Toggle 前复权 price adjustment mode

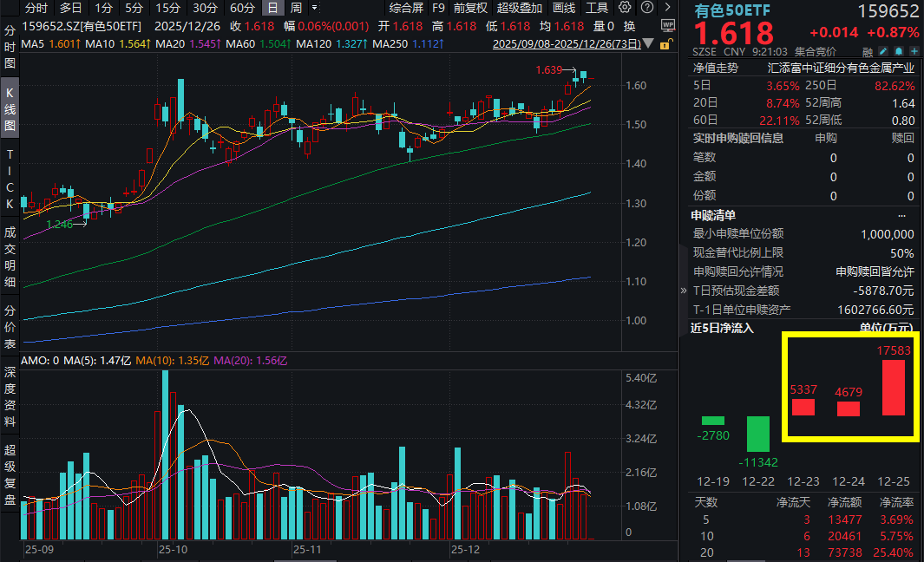(x=469, y=8)
